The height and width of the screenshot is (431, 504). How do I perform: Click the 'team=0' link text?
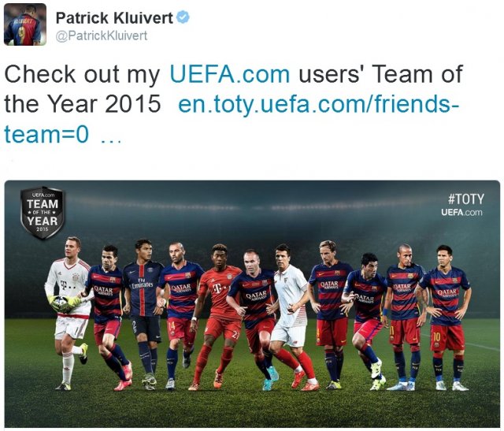[46, 135]
